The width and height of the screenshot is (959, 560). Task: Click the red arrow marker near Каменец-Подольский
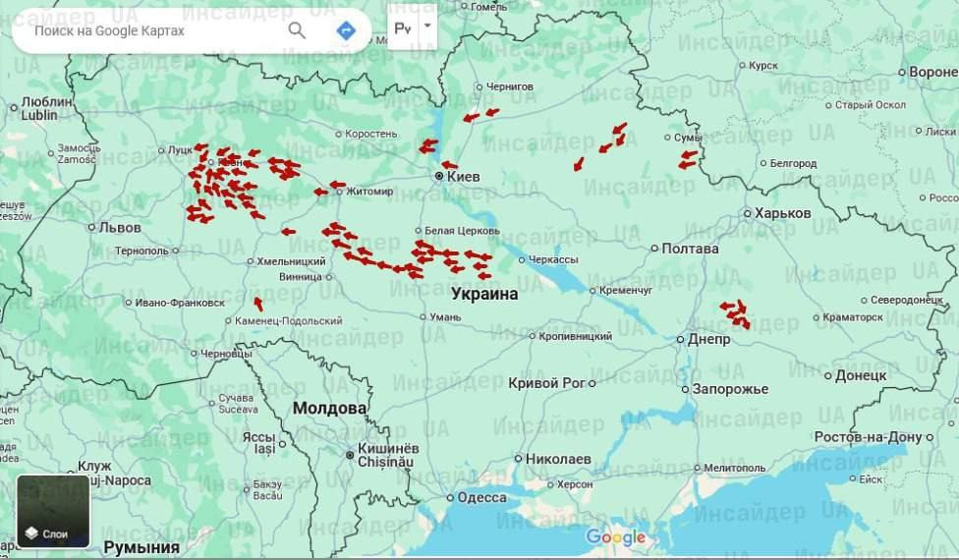[x=258, y=304]
